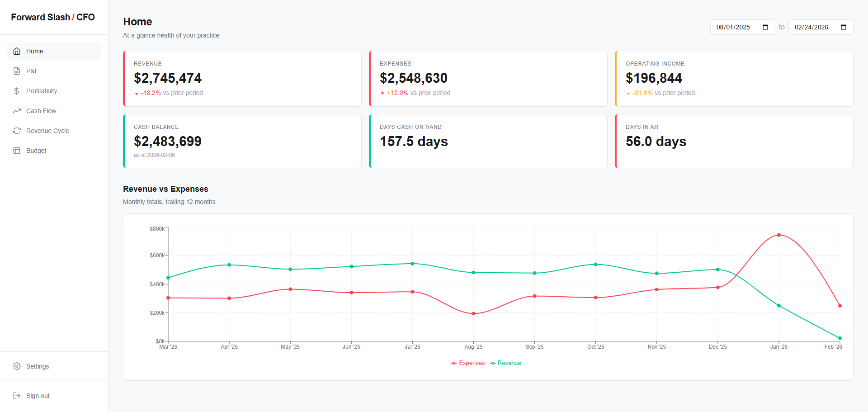Open the P&L page label
The image size is (868, 412).
click(x=32, y=71)
